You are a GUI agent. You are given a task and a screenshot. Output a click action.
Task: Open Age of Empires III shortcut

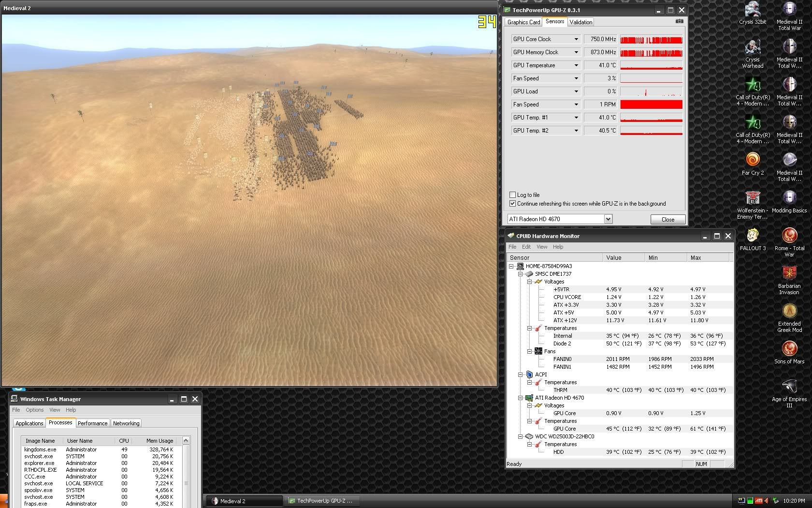[x=789, y=387]
